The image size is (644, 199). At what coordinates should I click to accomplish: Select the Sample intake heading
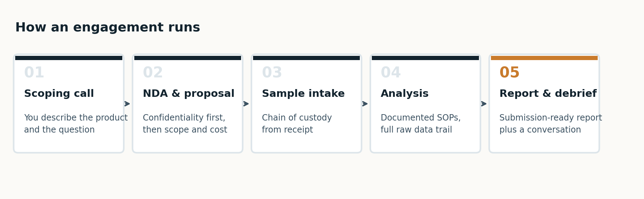click(303, 94)
